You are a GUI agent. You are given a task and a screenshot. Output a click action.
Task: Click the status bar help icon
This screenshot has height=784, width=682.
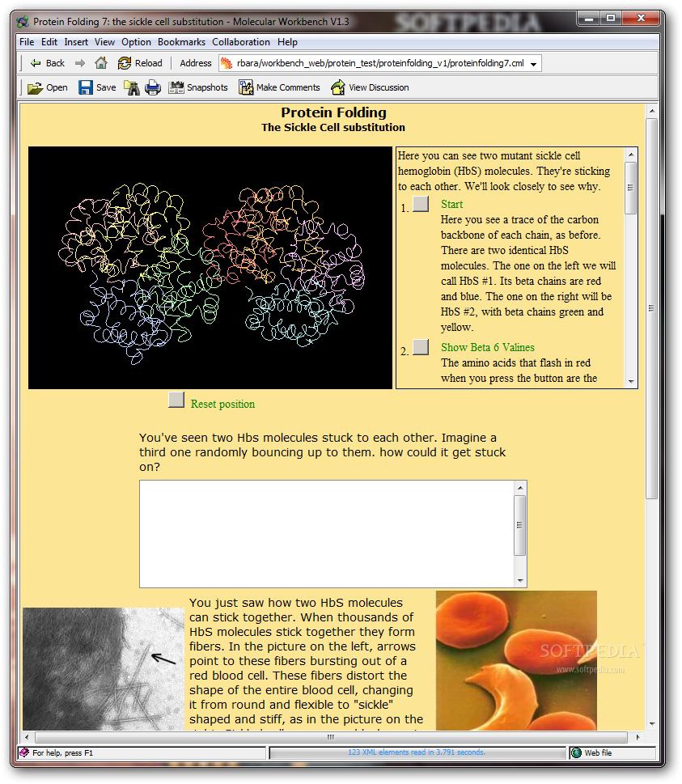[24, 752]
